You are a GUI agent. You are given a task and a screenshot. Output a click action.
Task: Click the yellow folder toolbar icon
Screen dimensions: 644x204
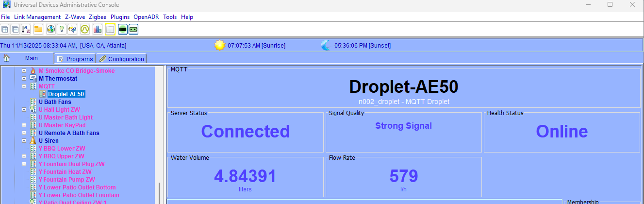click(x=38, y=30)
